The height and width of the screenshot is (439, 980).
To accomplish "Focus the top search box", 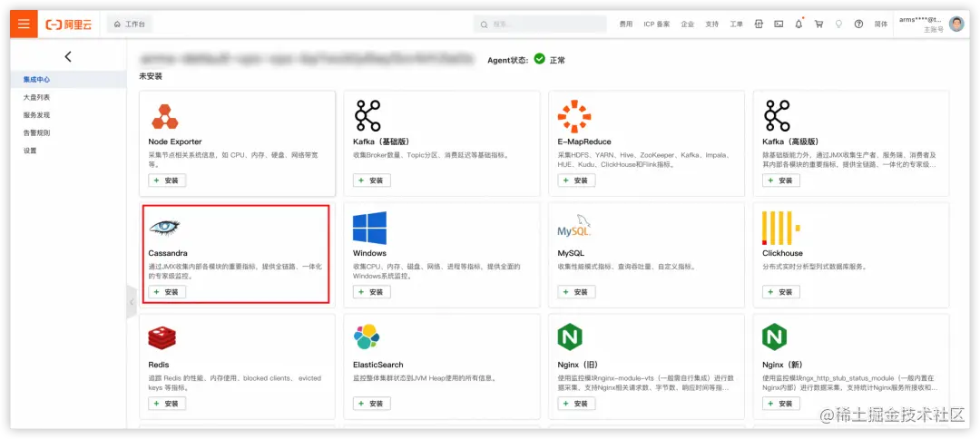I will [540, 24].
